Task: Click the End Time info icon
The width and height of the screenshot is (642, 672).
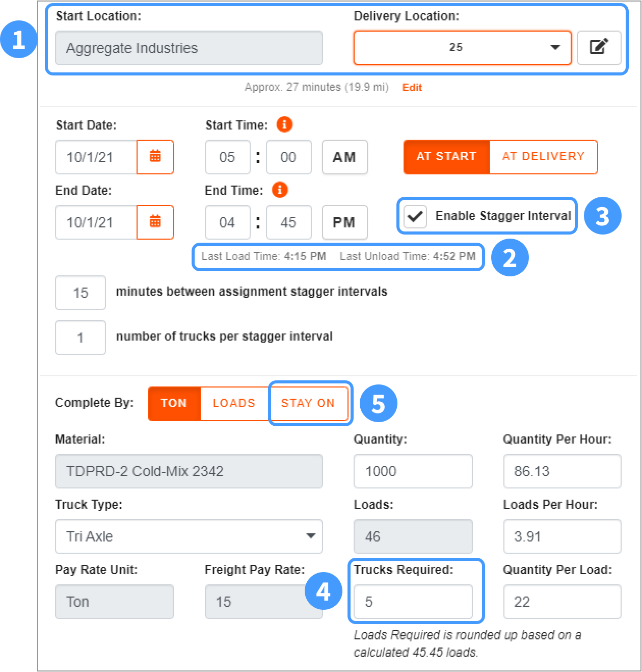Action: click(x=280, y=190)
